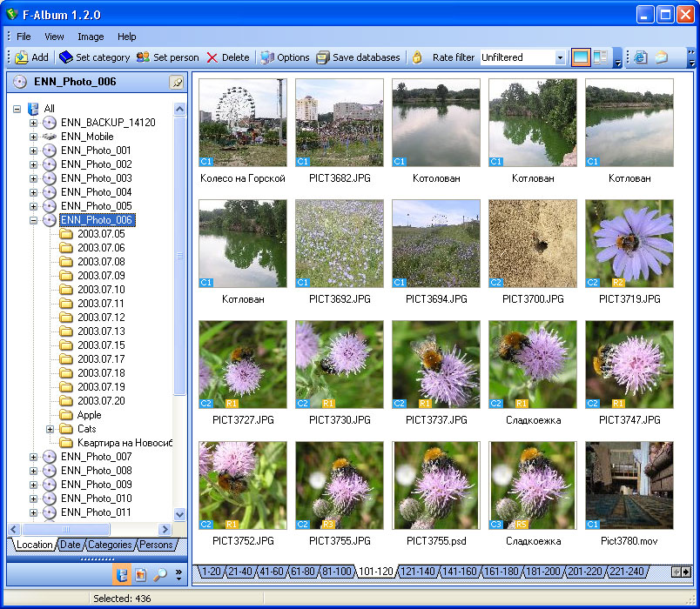
Task: Select the 2003.07.12 folder
Action: pos(100,318)
